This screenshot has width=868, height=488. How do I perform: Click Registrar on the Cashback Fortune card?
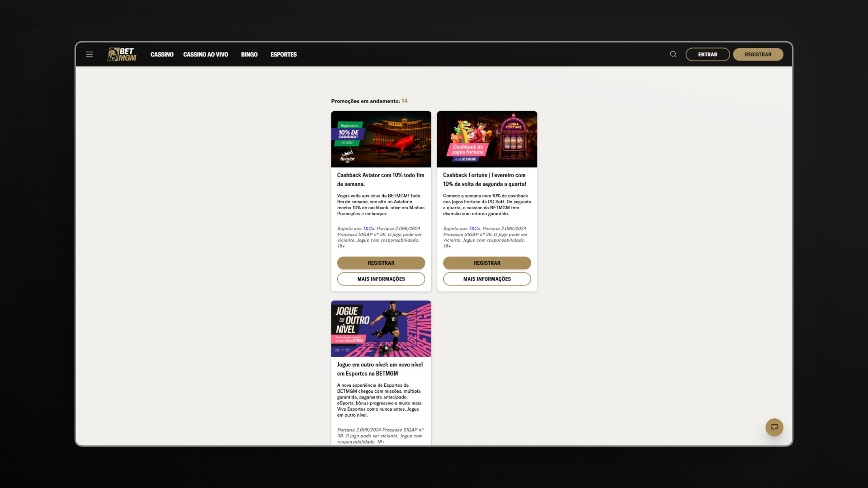tap(487, 263)
